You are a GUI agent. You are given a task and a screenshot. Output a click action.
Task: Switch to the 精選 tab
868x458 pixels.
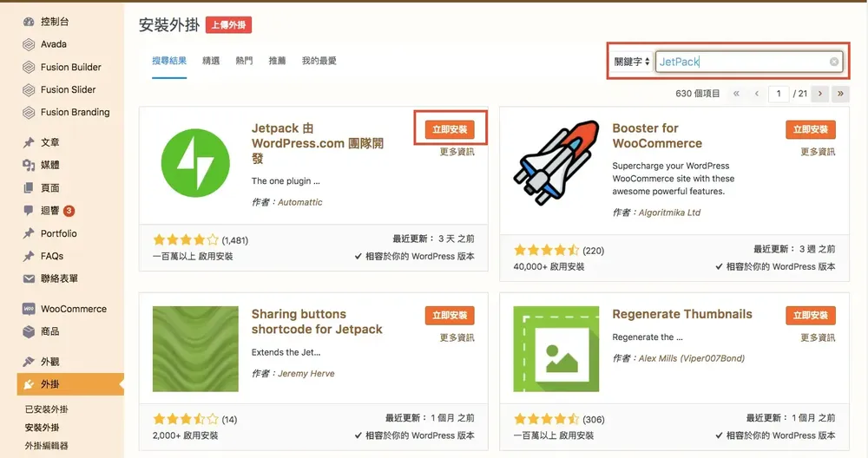pyautogui.click(x=211, y=61)
